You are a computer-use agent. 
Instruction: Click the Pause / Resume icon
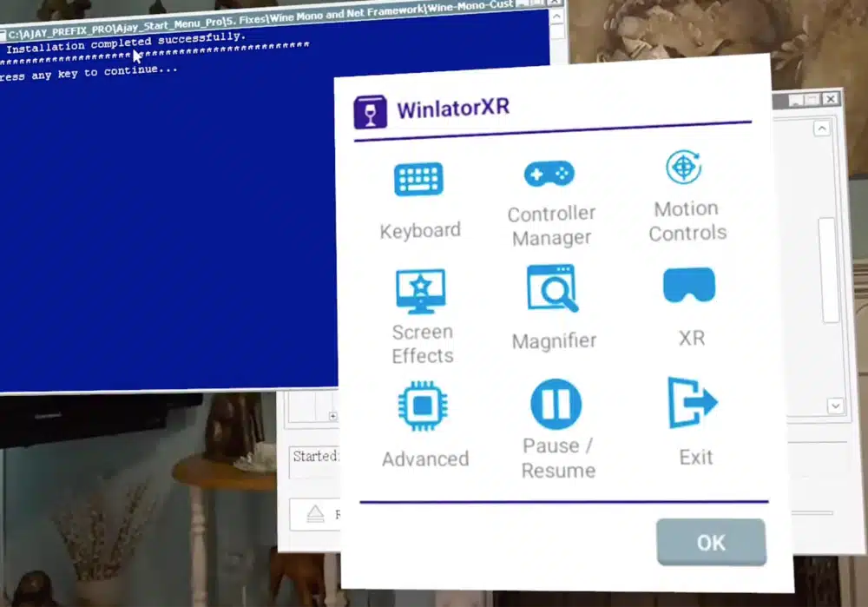[556, 404]
